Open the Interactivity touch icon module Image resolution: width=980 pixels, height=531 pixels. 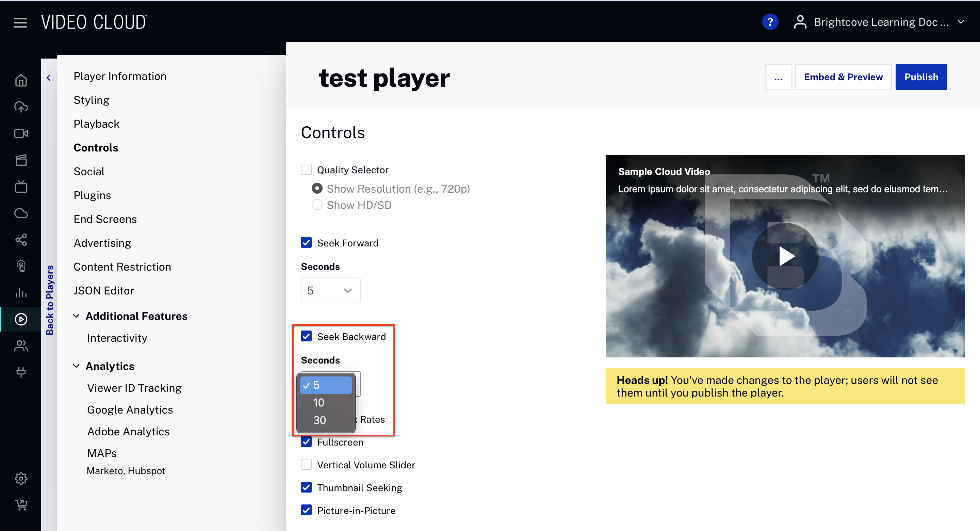pos(21,266)
